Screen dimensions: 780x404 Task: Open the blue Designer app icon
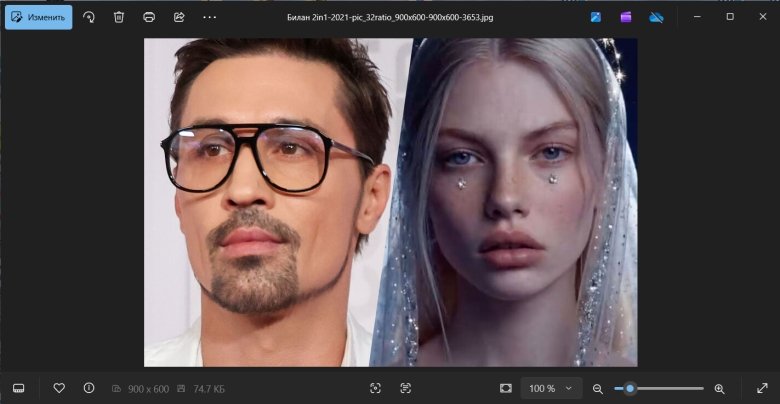[595, 17]
